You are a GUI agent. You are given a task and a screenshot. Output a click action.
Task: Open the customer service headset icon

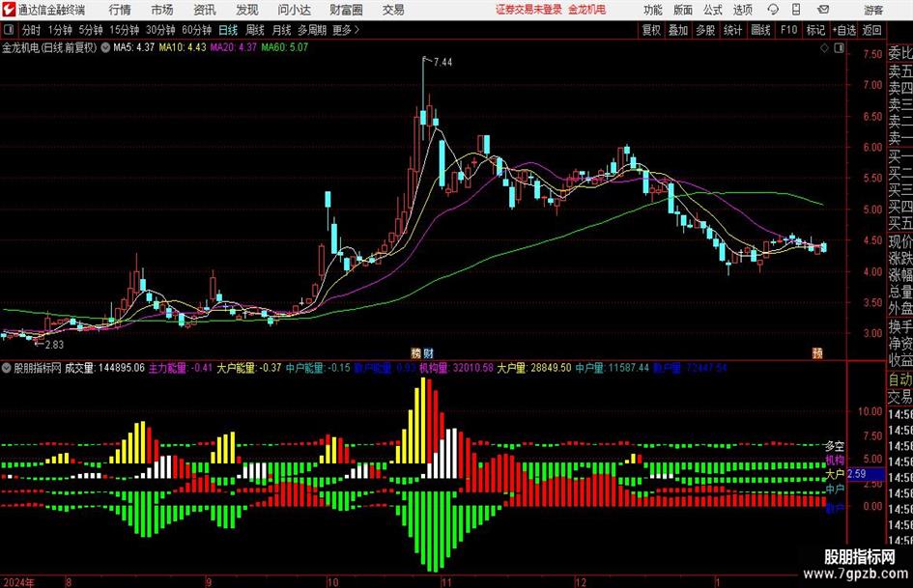773,10
